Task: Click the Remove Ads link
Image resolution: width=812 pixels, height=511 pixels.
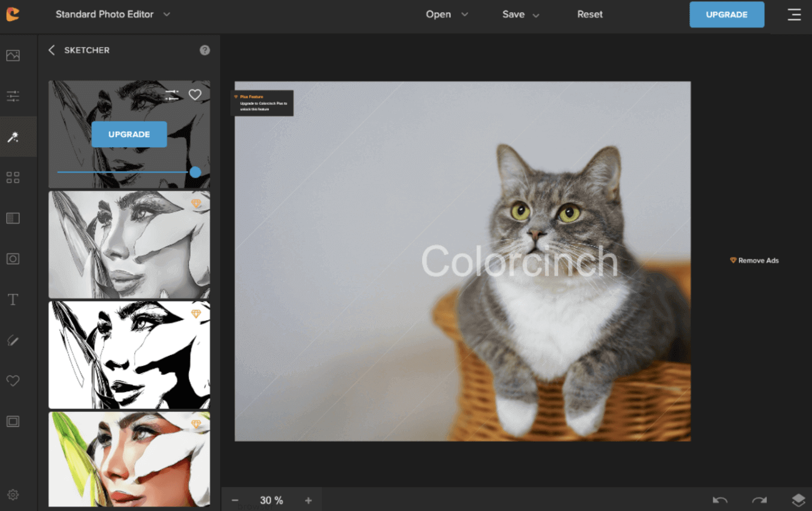Action: 754,261
